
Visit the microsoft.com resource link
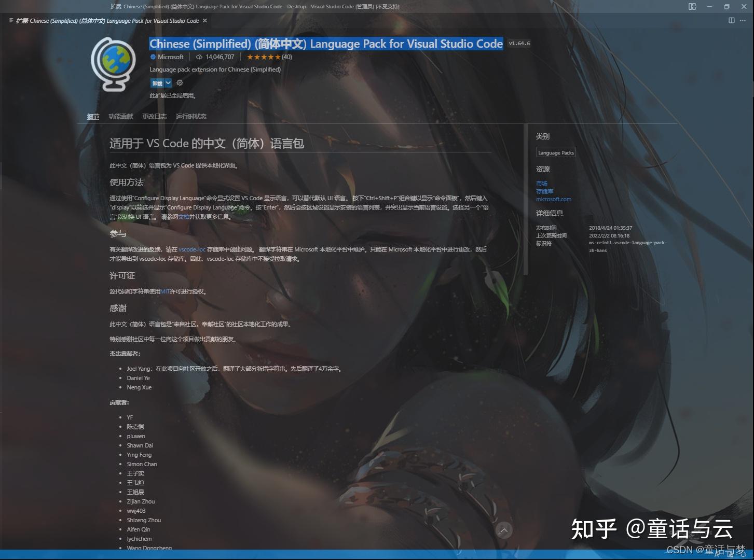click(x=554, y=199)
